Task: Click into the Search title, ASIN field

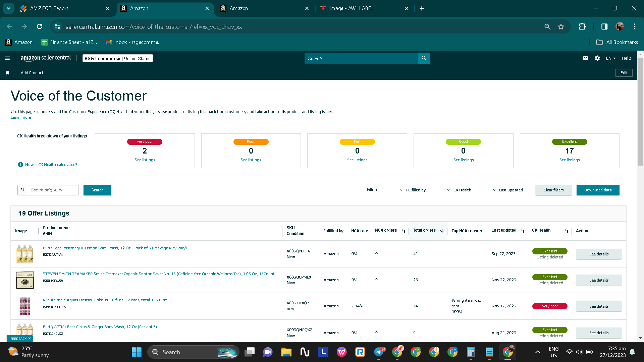Action: pyautogui.click(x=53, y=190)
